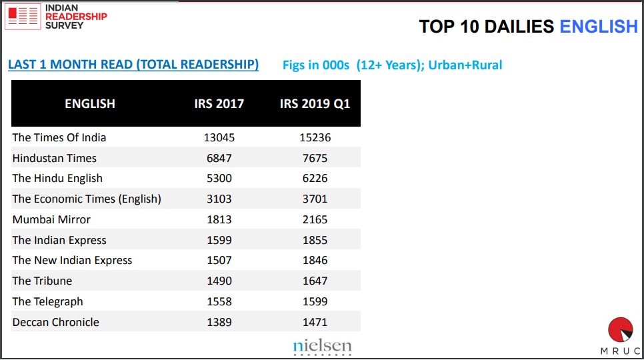
Task: Select the value 3103
Action: [219, 199]
